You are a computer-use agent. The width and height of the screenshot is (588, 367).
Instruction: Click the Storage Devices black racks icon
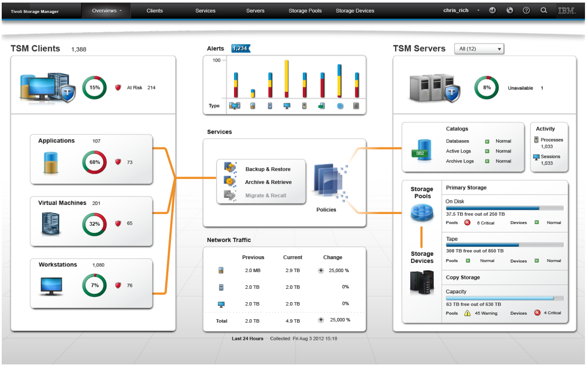422,282
